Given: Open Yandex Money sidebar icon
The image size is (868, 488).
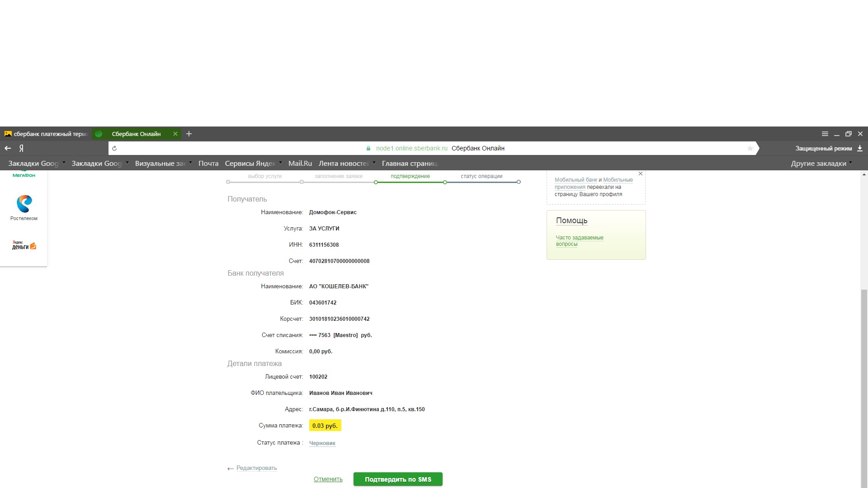Looking at the screenshot, I should [24, 245].
